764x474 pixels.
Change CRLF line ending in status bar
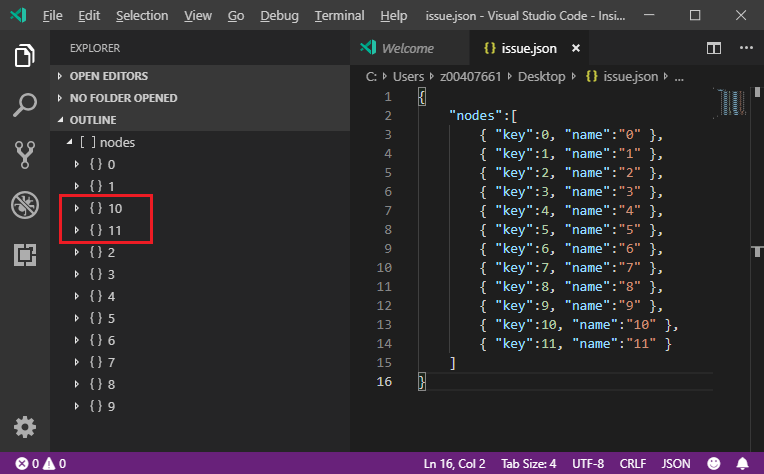pos(633,463)
